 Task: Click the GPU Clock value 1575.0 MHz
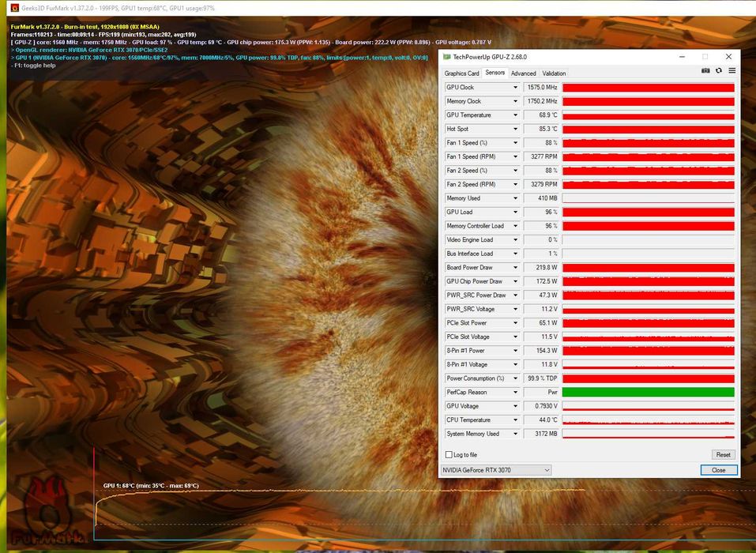(541, 87)
